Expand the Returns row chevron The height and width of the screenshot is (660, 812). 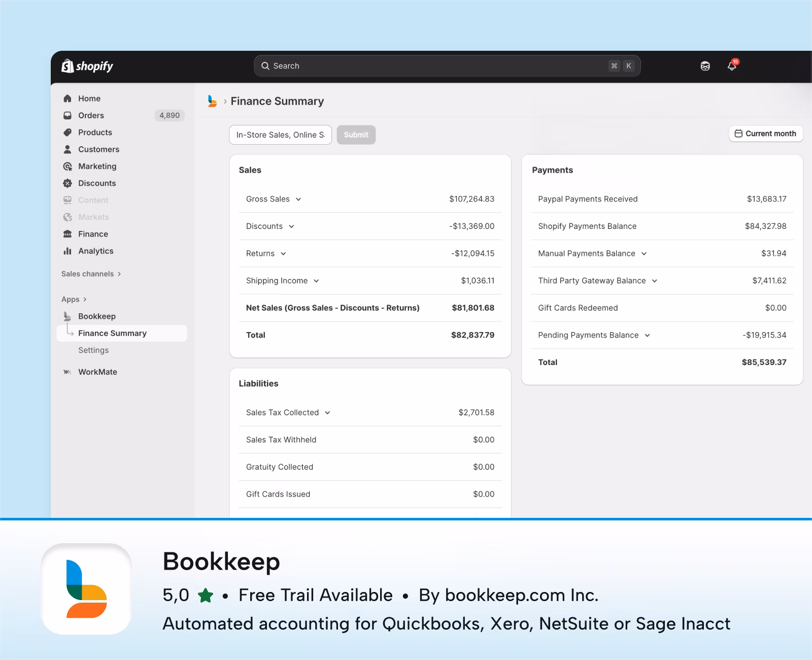click(283, 253)
